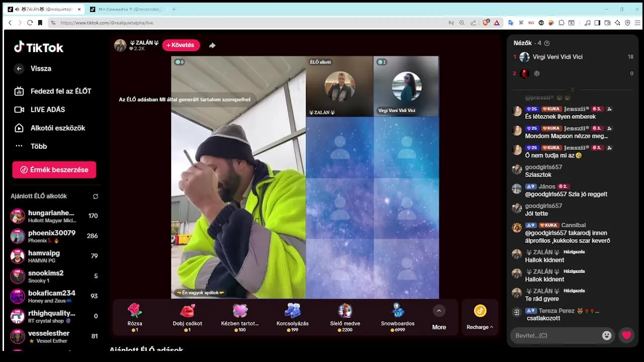The height and width of the screenshot is (362, 644).
Task: Click János's Szia jó reggelt comment
Action: 566,194
